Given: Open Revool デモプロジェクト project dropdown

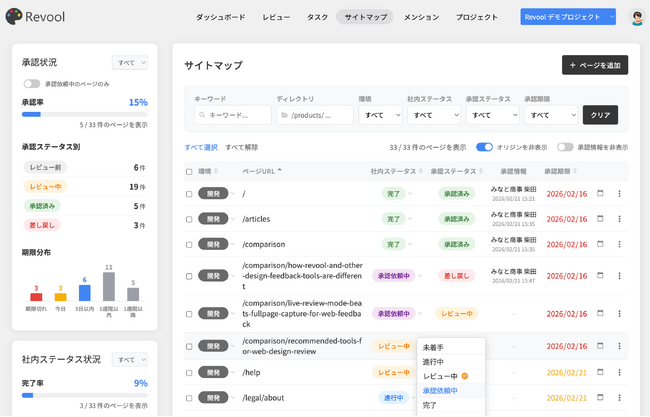Looking at the screenshot, I should 568,17.
